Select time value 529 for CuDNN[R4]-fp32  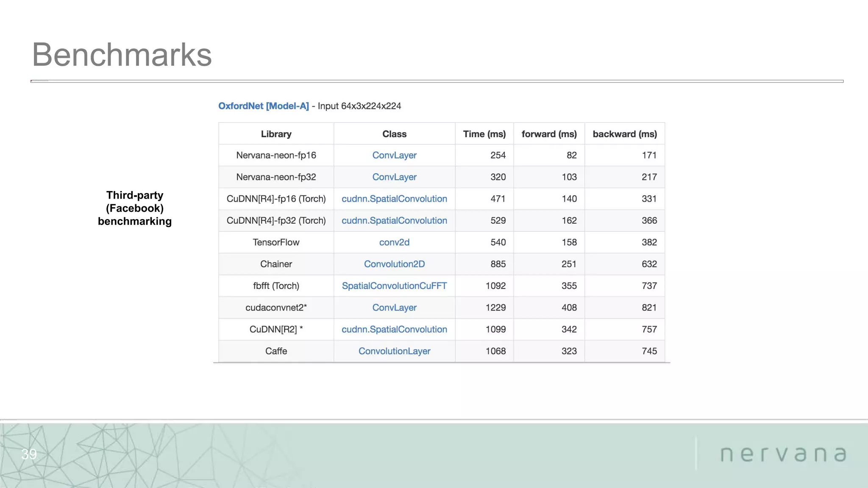[498, 221]
